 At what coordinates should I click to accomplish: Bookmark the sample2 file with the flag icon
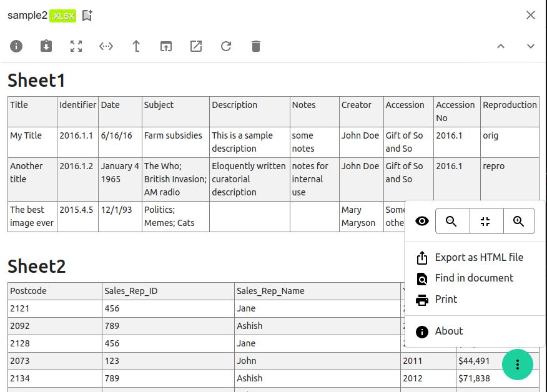(x=87, y=15)
